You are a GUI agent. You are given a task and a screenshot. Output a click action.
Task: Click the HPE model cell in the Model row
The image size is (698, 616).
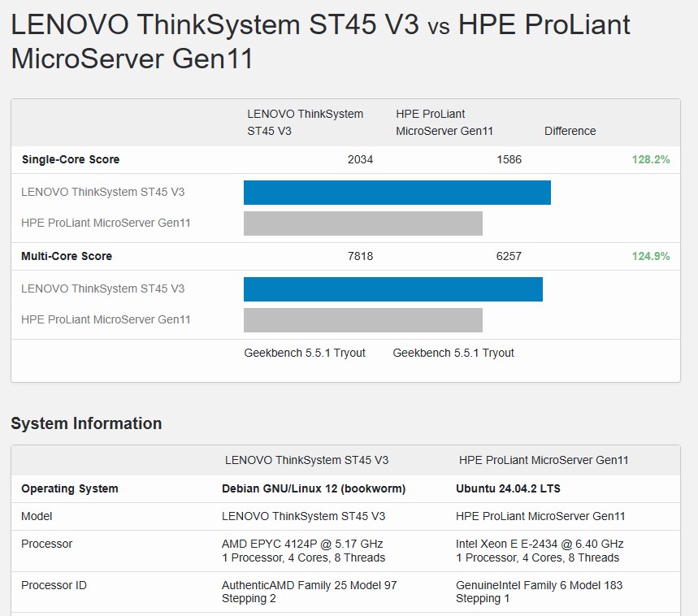coord(540,516)
